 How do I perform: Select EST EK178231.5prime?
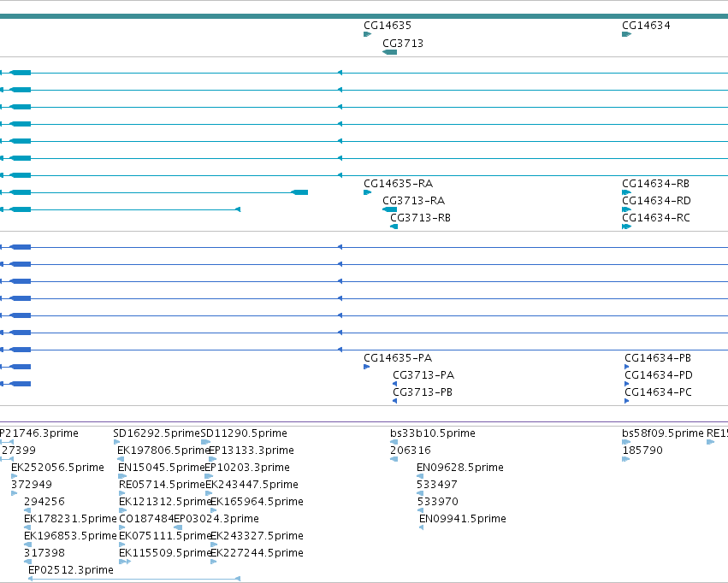coord(70,519)
